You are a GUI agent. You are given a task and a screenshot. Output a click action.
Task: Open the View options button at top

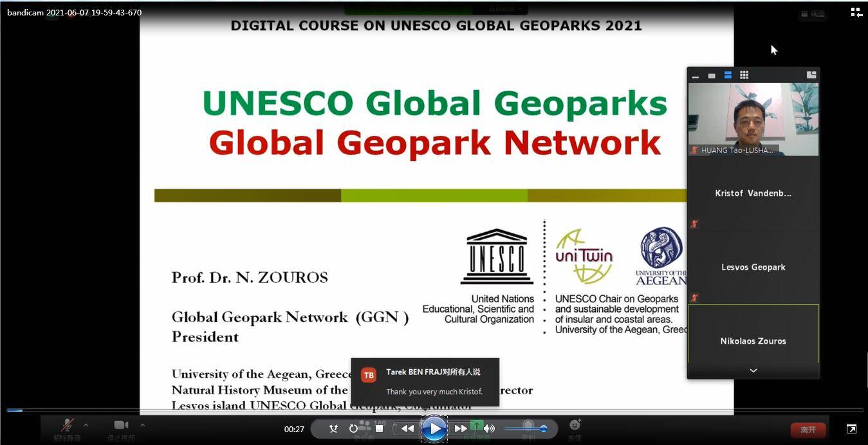tap(812, 14)
